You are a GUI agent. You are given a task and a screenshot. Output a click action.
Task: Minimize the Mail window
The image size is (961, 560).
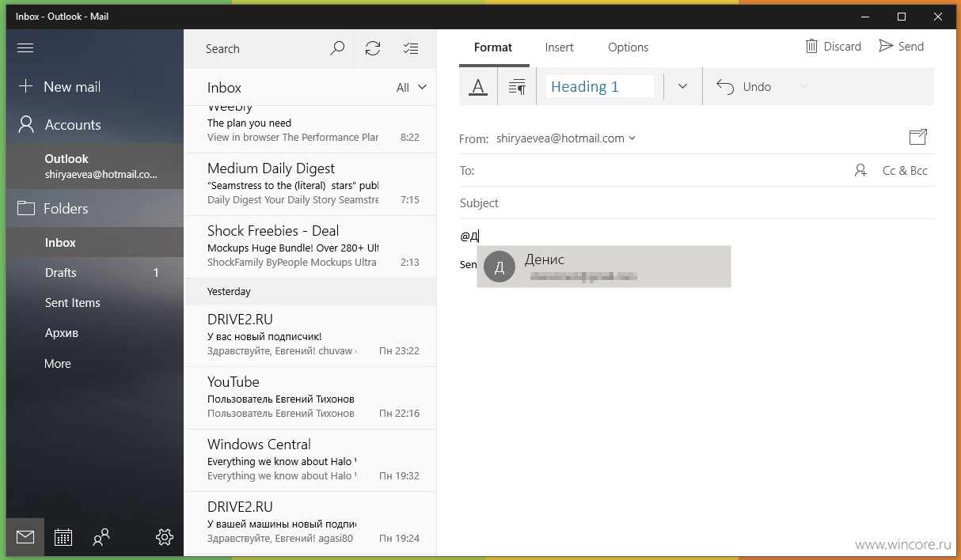point(864,17)
